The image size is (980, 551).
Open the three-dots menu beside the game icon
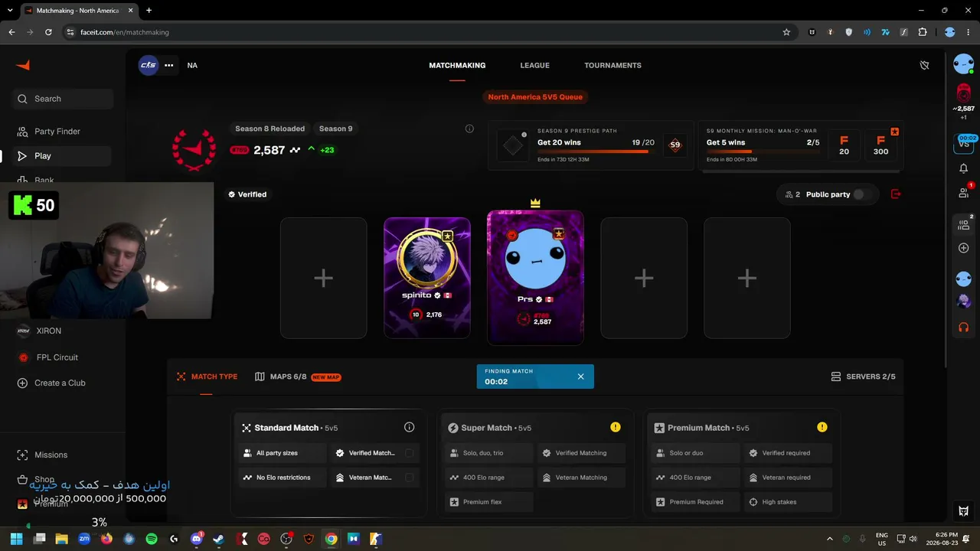[x=169, y=65]
